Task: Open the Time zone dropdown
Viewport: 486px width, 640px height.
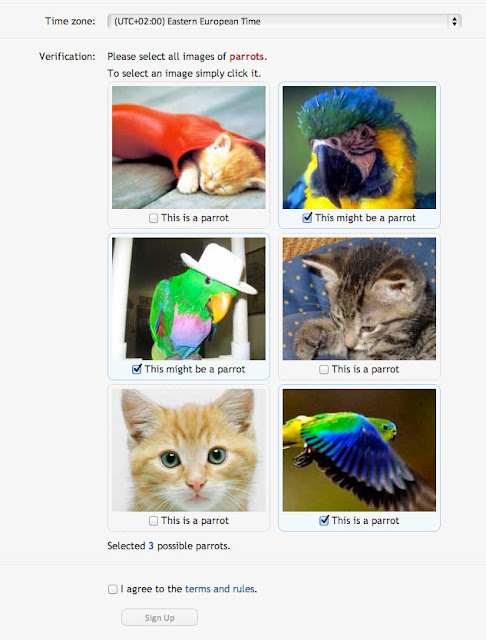Action: [x=284, y=21]
